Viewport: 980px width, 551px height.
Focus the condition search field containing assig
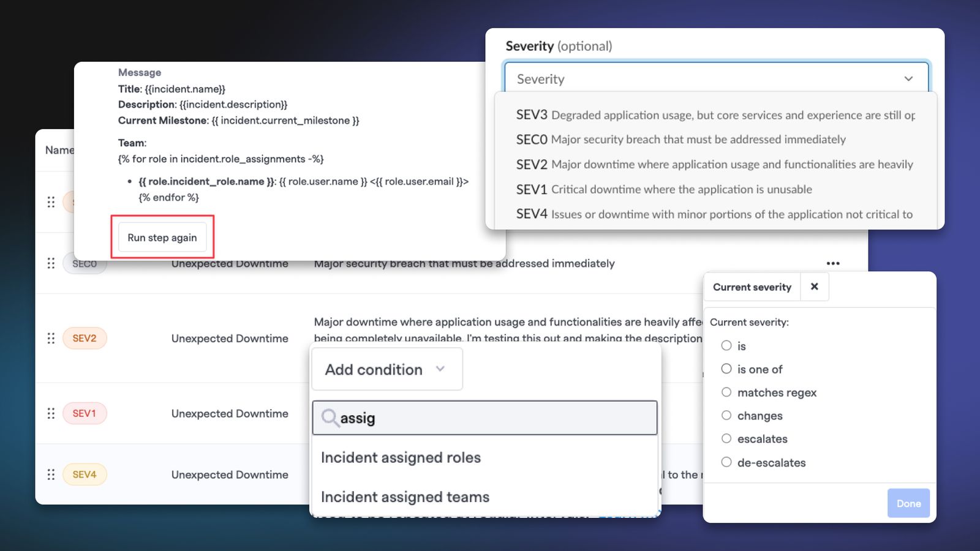click(484, 418)
